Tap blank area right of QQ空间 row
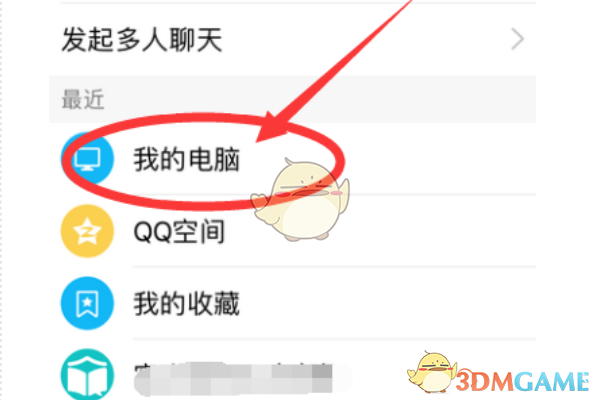600x400 pixels. (440, 232)
